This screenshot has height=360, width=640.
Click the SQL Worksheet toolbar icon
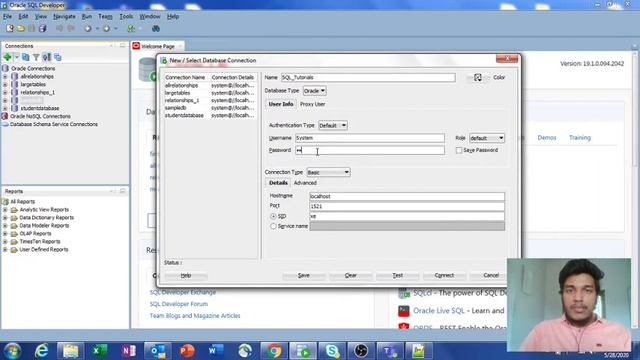[131, 29]
